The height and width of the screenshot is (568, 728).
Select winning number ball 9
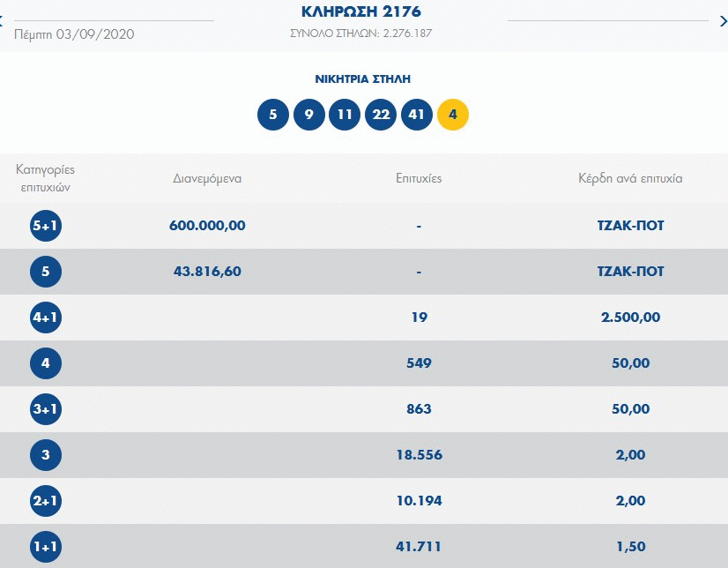point(308,115)
